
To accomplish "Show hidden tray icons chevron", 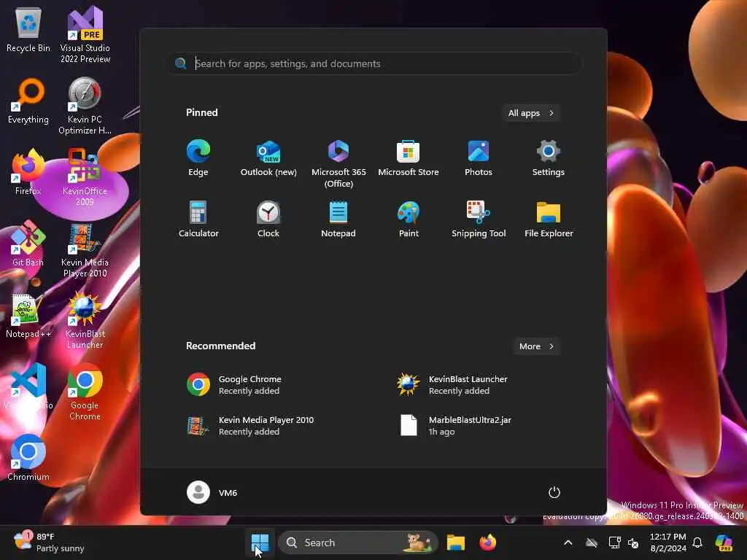I will (x=568, y=542).
